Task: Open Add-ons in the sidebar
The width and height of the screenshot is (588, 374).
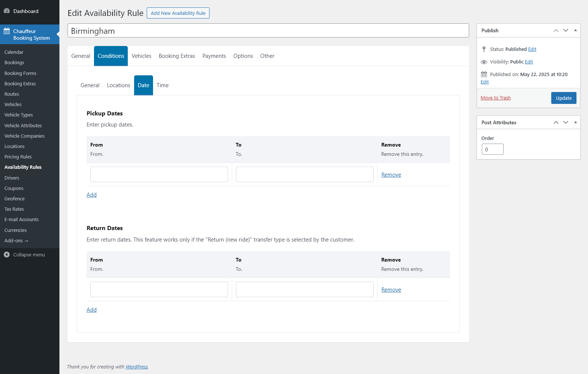Action: pos(16,241)
